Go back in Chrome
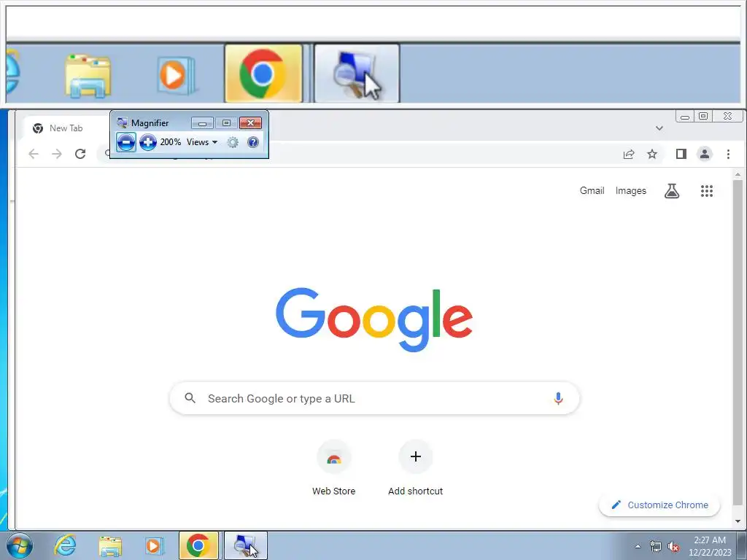747x560 pixels. coord(34,154)
